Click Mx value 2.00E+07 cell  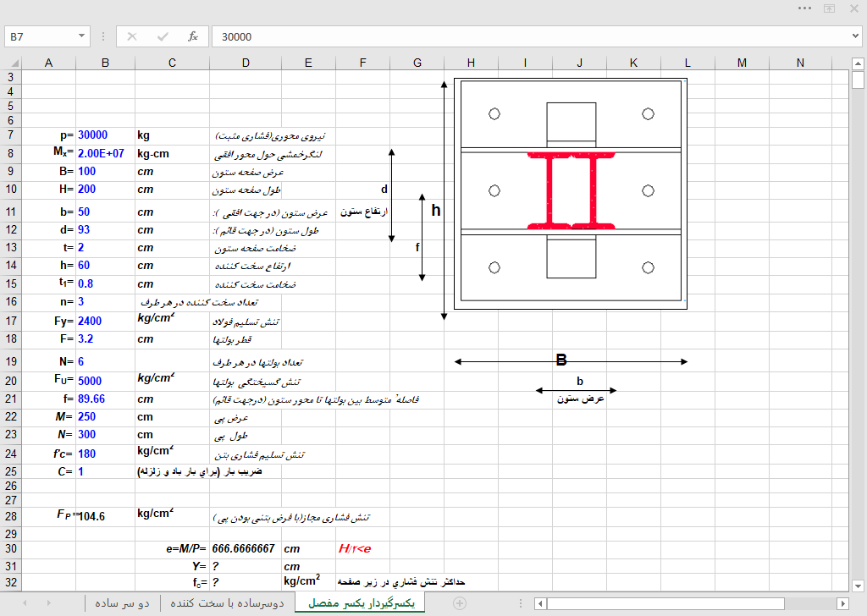(x=105, y=154)
